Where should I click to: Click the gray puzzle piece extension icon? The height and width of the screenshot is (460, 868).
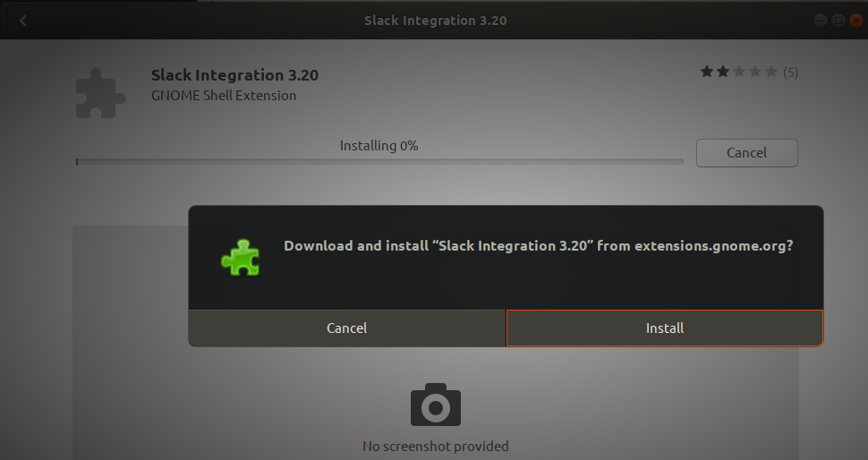pos(100,93)
